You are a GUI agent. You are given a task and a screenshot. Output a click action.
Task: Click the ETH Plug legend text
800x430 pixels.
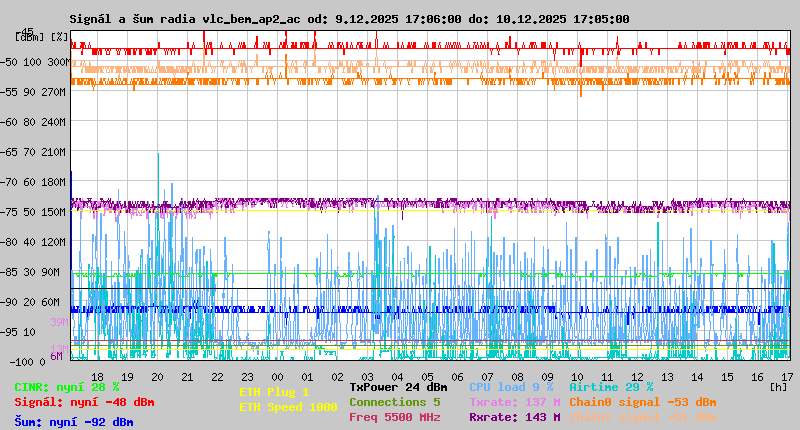click(x=274, y=392)
